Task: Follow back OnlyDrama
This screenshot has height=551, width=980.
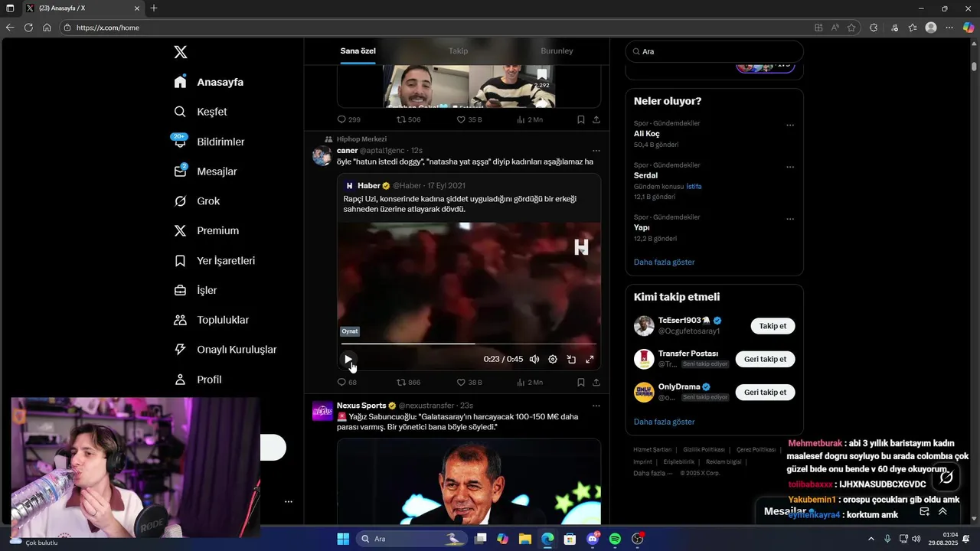Action: pos(765,392)
